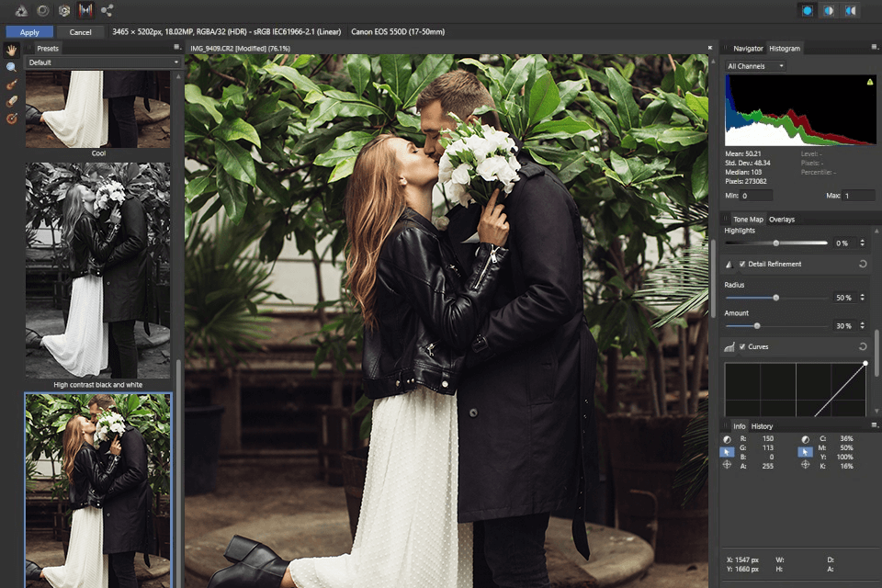Switch to the Liquify Persona icon

(x=43, y=11)
